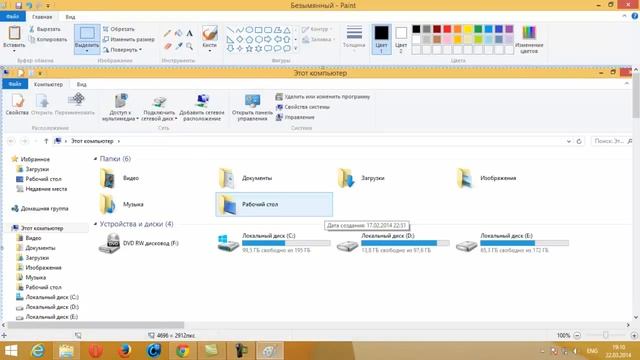This screenshot has width=640, height=360.
Task: Click the Paste (Вставить) icon in Paint
Action: point(14,33)
